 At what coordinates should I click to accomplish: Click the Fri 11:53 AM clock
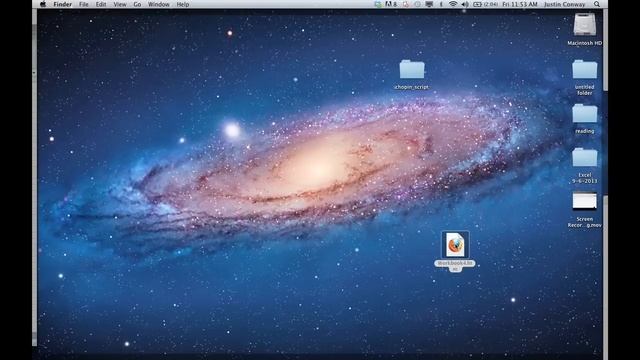pos(520,4)
